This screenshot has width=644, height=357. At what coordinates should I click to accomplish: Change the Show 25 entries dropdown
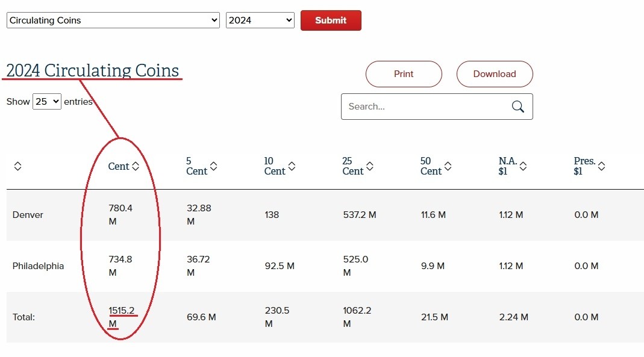[x=47, y=102]
